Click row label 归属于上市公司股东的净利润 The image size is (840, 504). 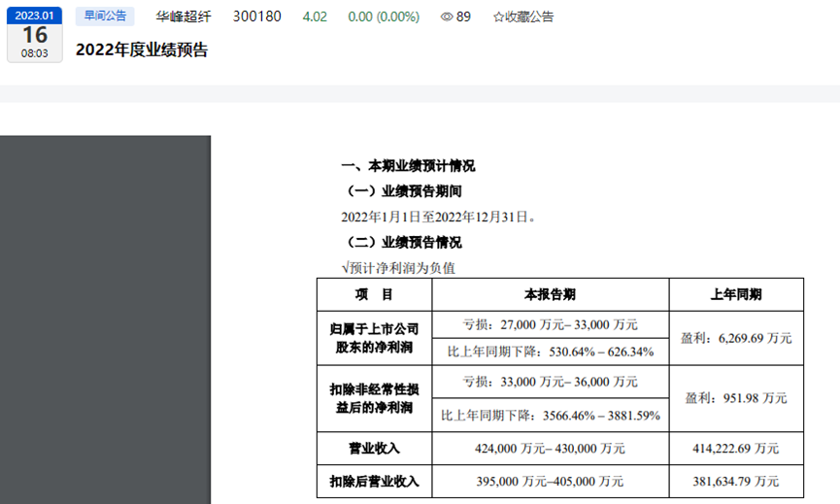pyautogui.click(x=375, y=338)
